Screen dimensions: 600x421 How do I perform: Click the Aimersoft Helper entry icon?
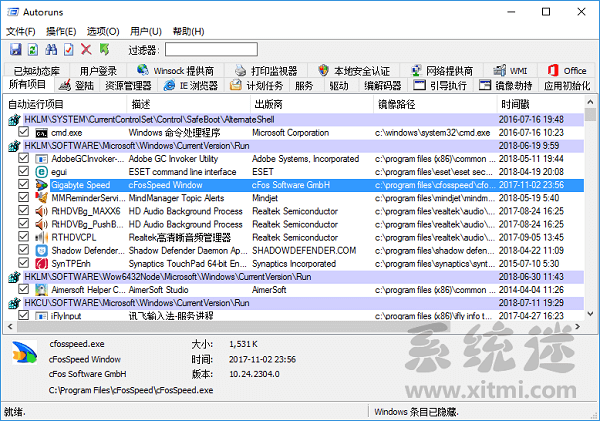[x=41, y=290]
